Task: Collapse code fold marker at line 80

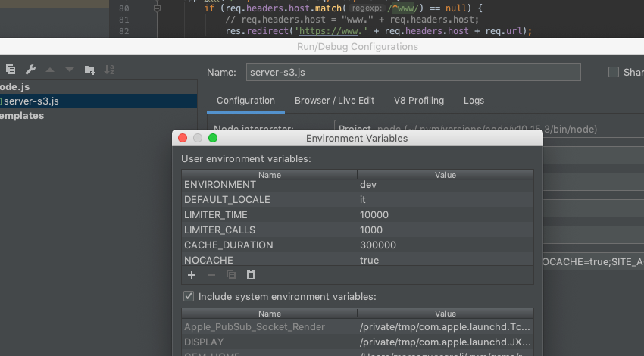Action: 157,8
